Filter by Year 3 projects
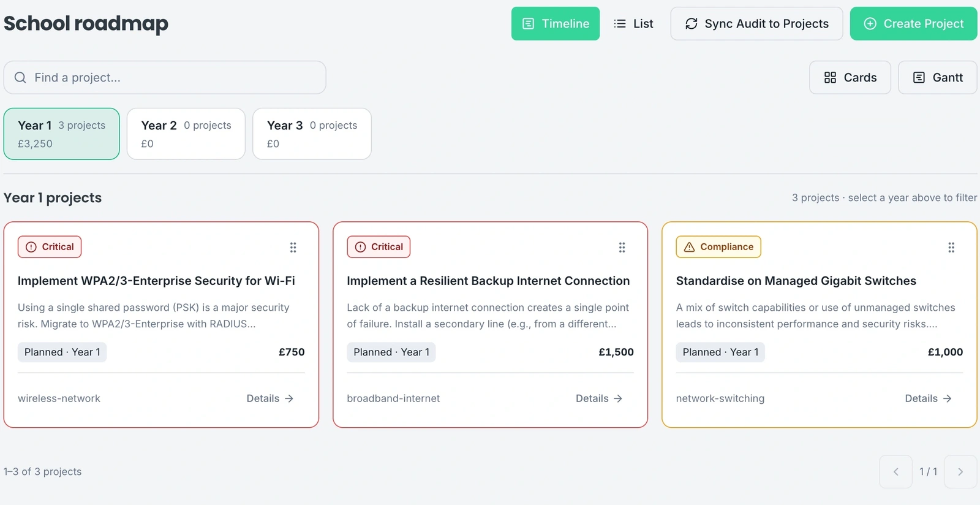 coord(312,134)
